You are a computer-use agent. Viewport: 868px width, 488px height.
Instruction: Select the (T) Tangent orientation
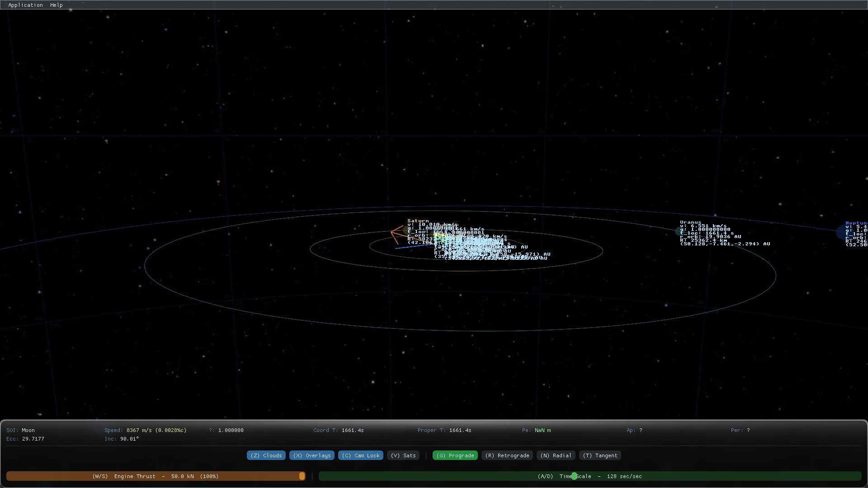(x=600, y=455)
